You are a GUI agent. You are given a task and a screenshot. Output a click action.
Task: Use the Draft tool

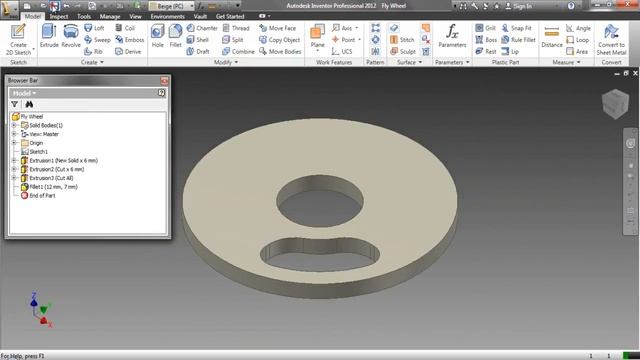click(198, 52)
